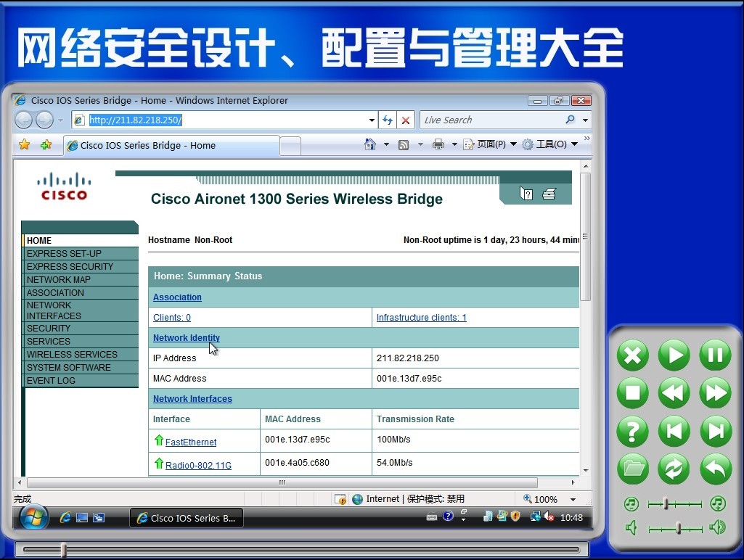The image size is (744, 560).
Task: Click the browser forward button
Action: (44, 120)
